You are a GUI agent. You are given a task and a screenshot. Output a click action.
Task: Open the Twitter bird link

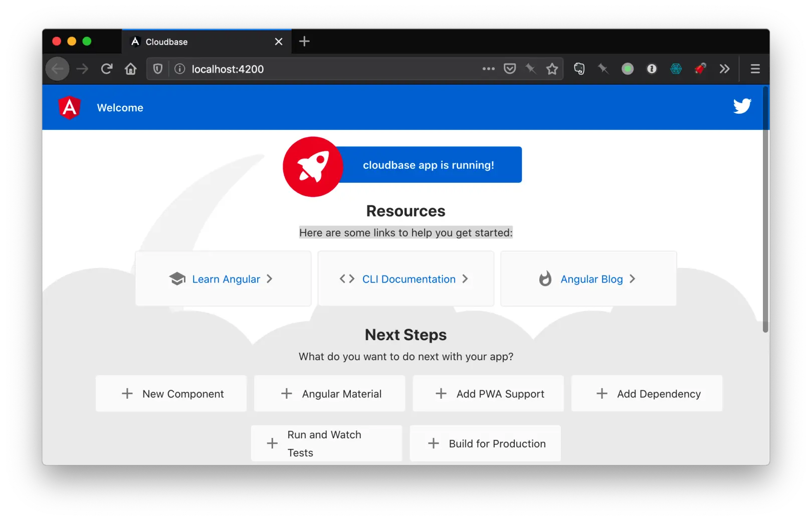click(x=742, y=106)
